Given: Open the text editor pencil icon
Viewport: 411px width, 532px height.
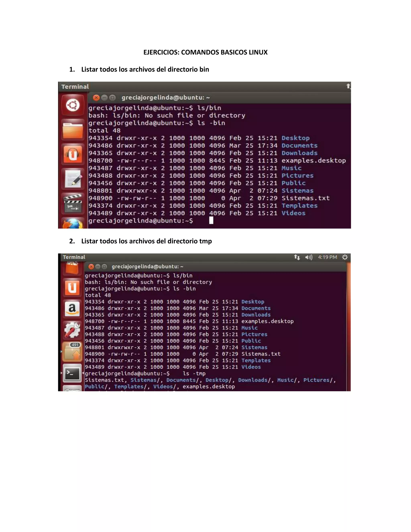Looking at the screenshot, I should pos(73,179).
